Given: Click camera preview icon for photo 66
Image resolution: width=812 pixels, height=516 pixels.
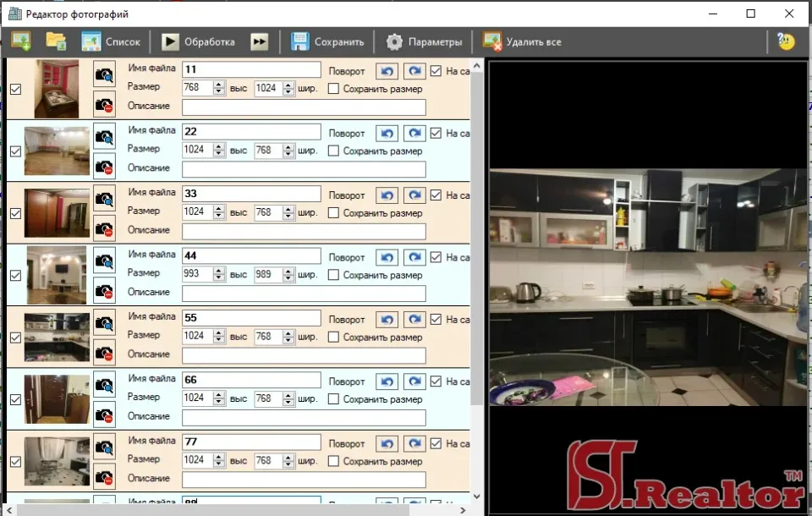Looking at the screenshot, I should (105, 386).
